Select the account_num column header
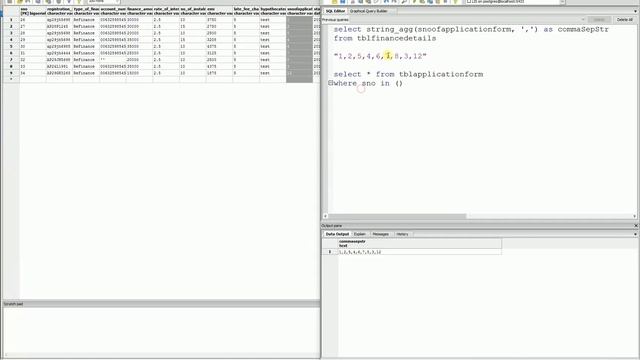Viewport: 640px width, 360px height. coord(113,11)
